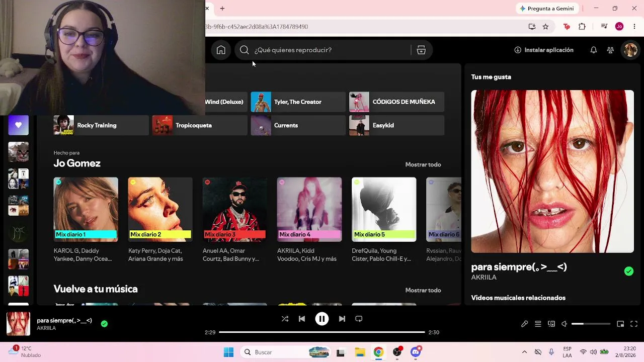
Task: Click Mostrar todo next to Jo Gomez
Action: coord(423,164)
